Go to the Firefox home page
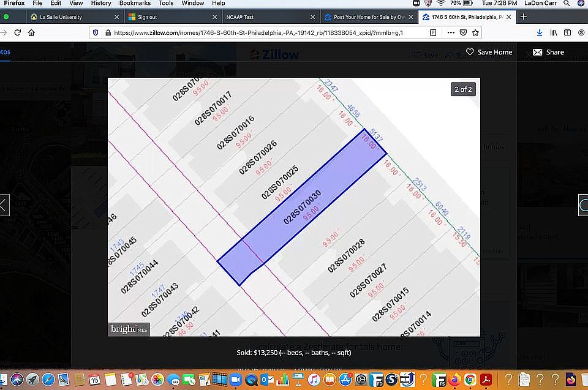The image size is (588, 390). coord(31,32)
